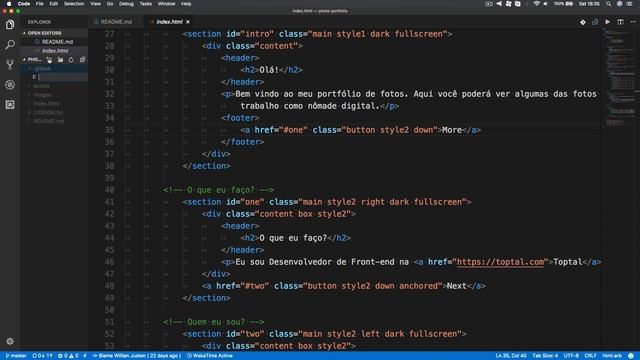640x360 pixels.
Task: Open README.md in the project file tree
Action: (48, 121)
